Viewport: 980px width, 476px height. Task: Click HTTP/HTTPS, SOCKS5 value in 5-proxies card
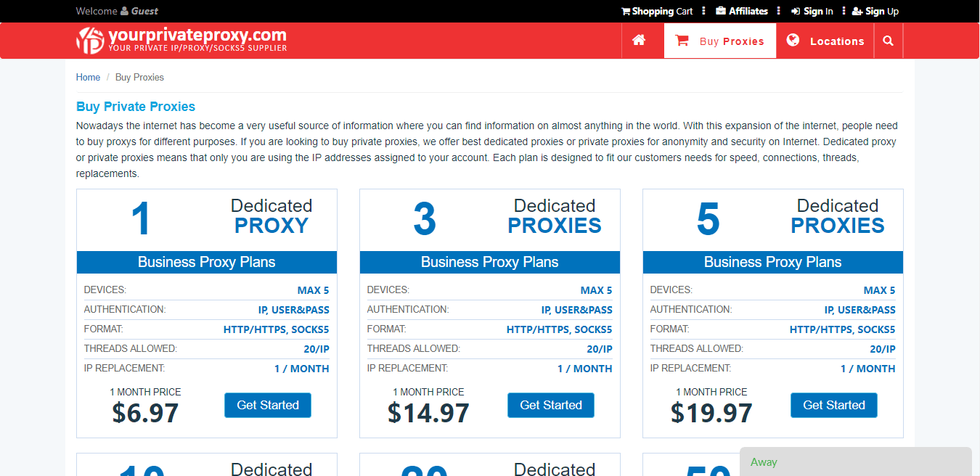pos(843,329)
